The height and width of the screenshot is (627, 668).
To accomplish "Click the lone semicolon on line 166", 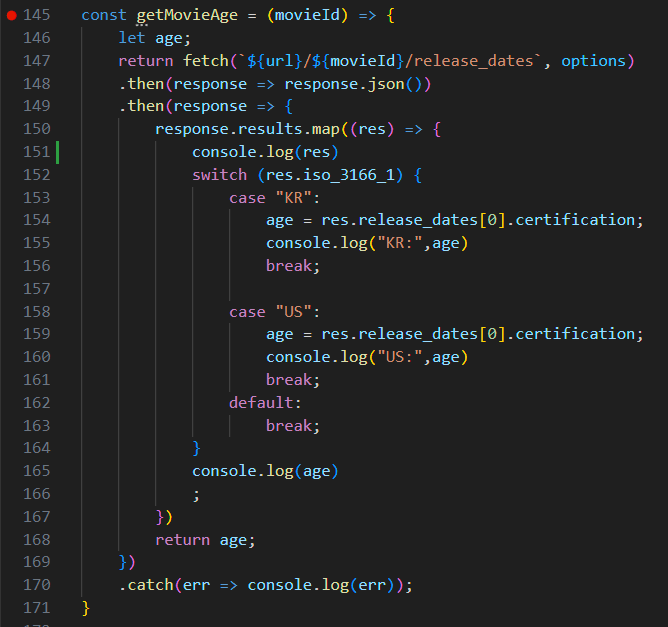I will pyautogui.click(x=196, y=495).
